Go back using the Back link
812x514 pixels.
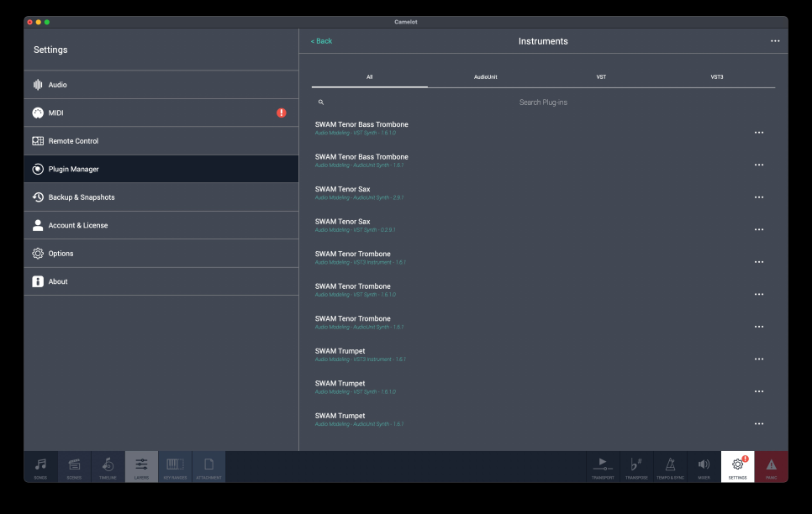321,41
